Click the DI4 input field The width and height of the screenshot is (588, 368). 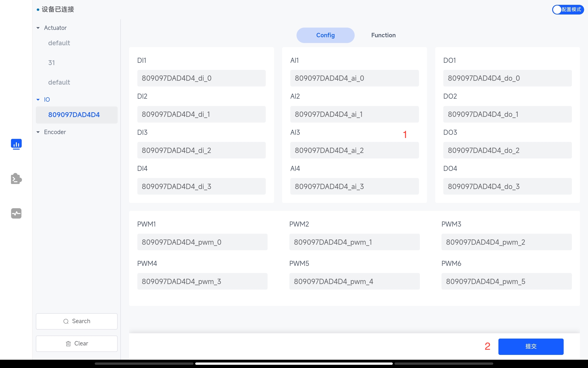click(x=201, y=186)
